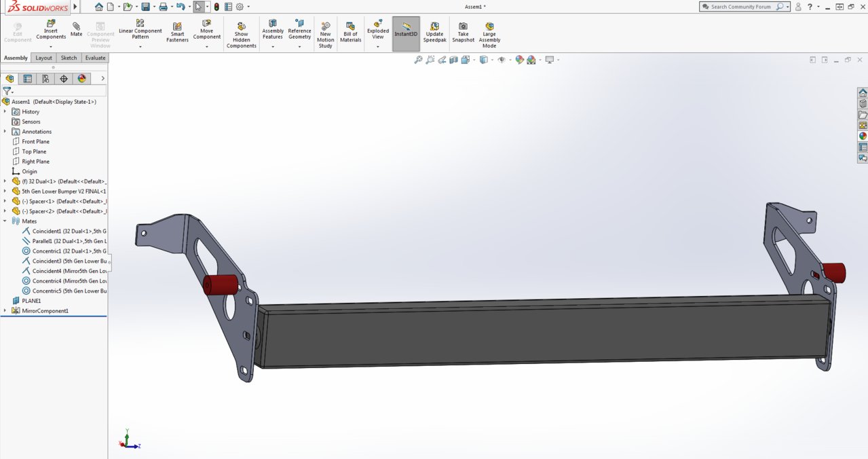Viewport: 868px width, 459px height.
Task: Click the Rebuild traffic light icon
Action: click(x=216, y=7)
